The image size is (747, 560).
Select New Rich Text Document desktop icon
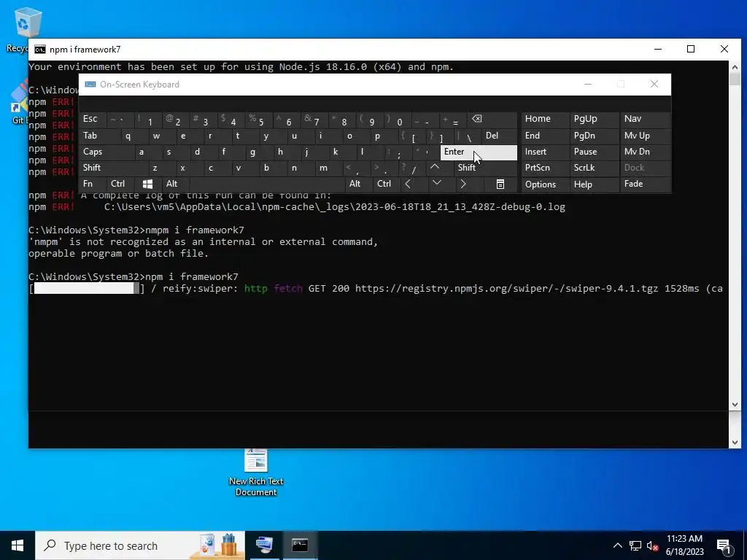256,472
